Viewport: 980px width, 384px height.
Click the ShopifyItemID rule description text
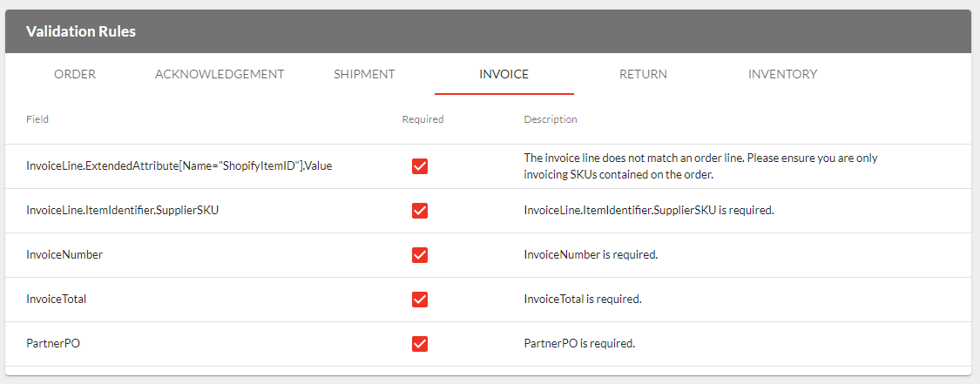(700, 166)
